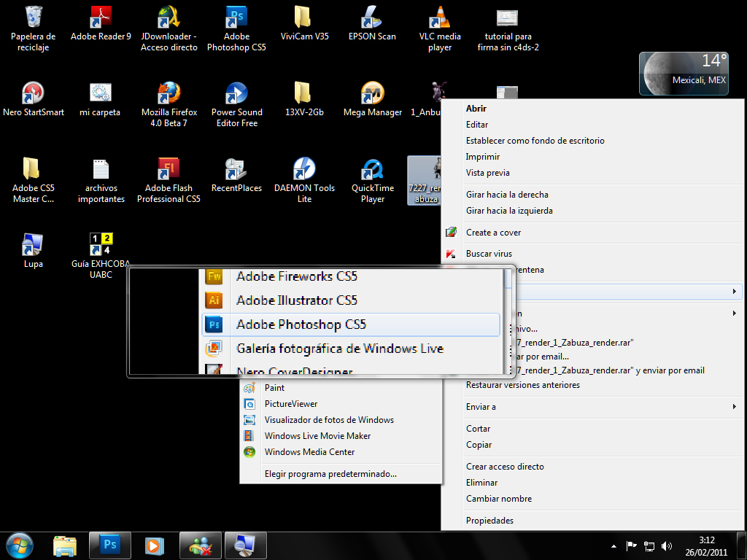Launch Adobe Flash Professional CS5 shortcut

[169, 181]
